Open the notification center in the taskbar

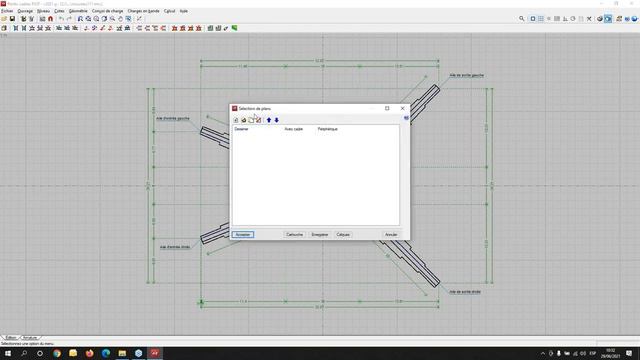tap(629, 353)
